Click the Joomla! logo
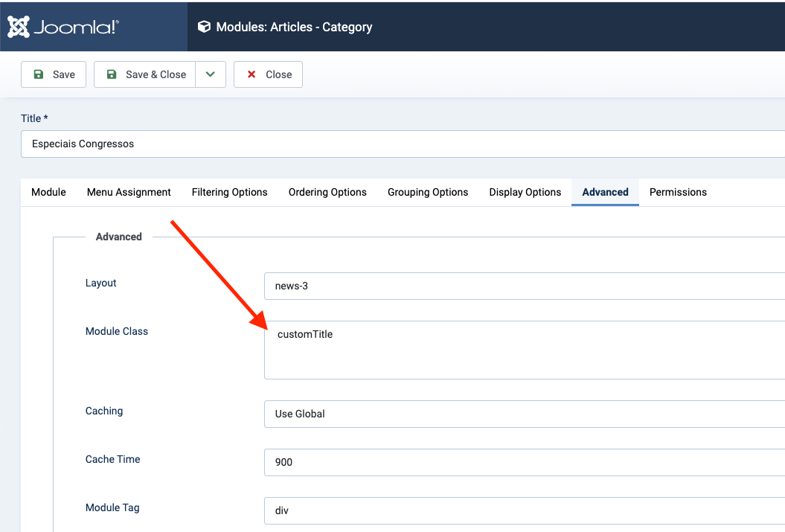785x532 pixels. point(63,27)
